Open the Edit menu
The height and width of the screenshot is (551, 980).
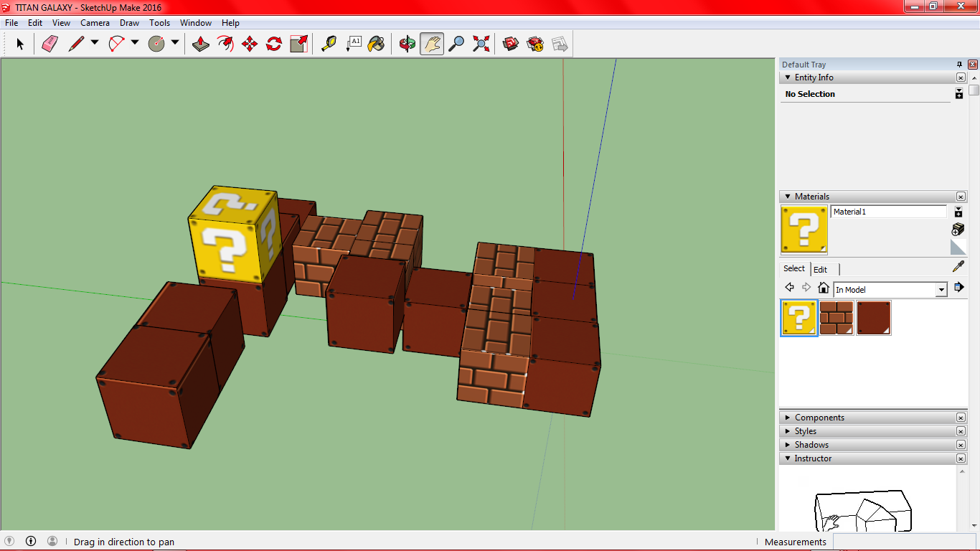(35, 23)
